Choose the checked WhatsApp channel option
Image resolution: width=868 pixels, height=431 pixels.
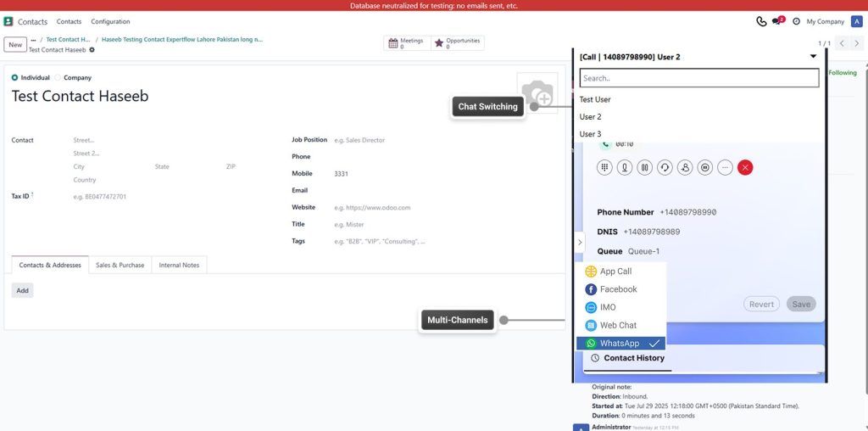point(621,344)
